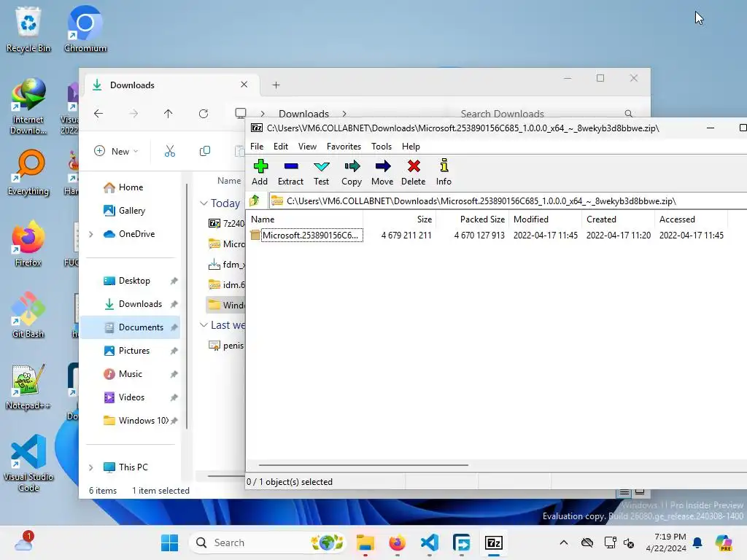
Task: Collapse the Last week group in Explorer
Action: coord(204,324)
